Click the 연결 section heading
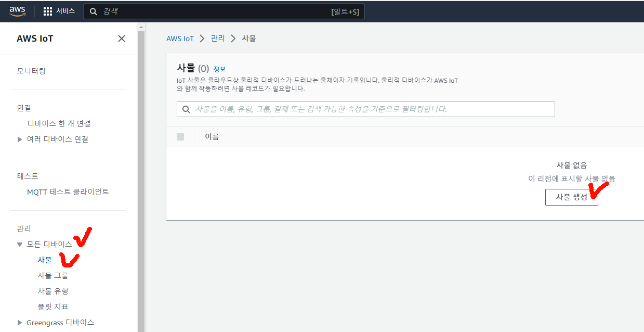This screenshot has width=644, height=332. point(24,108)
